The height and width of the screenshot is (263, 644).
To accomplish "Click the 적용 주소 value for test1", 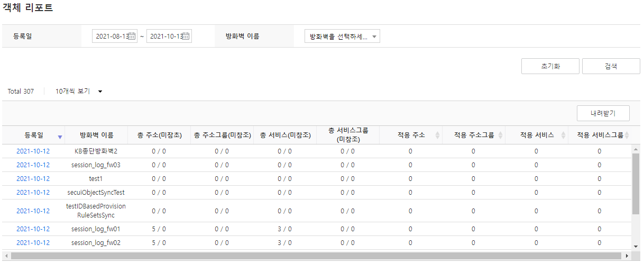I will [410, 178].
